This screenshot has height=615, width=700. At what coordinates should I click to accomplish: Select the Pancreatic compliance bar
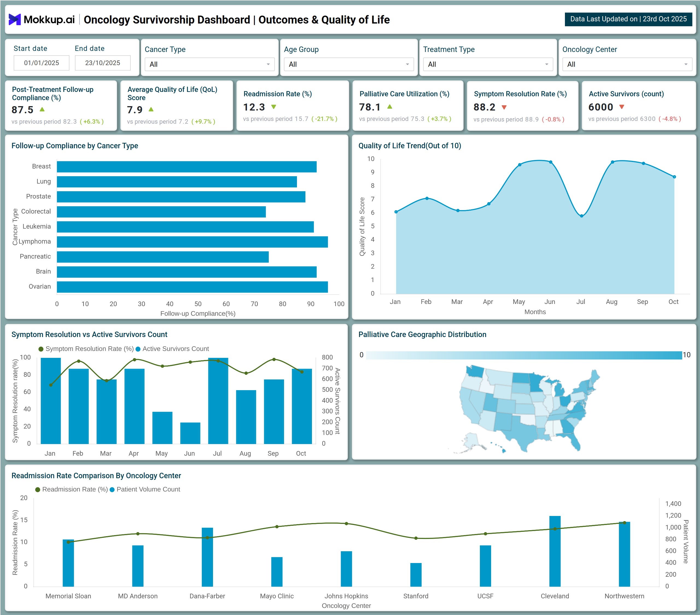click(x=163, y=257)
